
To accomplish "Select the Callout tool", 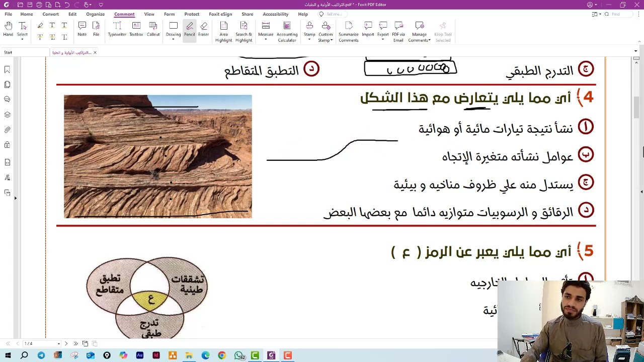I will (153, 29).
